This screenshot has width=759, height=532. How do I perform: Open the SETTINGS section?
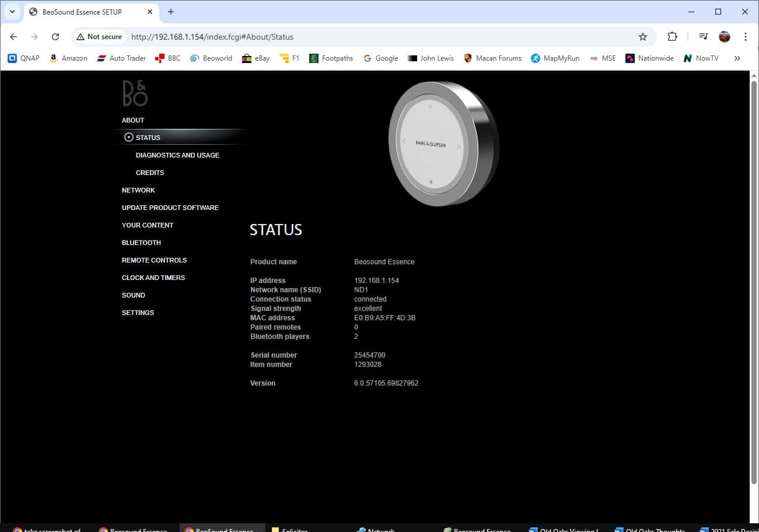[x=138, y=313]
